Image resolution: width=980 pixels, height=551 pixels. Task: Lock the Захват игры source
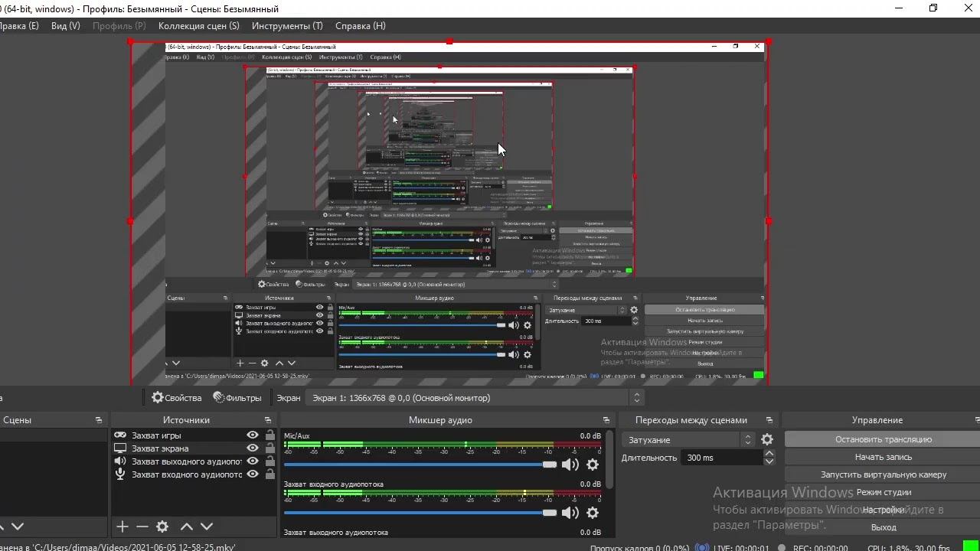point(269,435)
